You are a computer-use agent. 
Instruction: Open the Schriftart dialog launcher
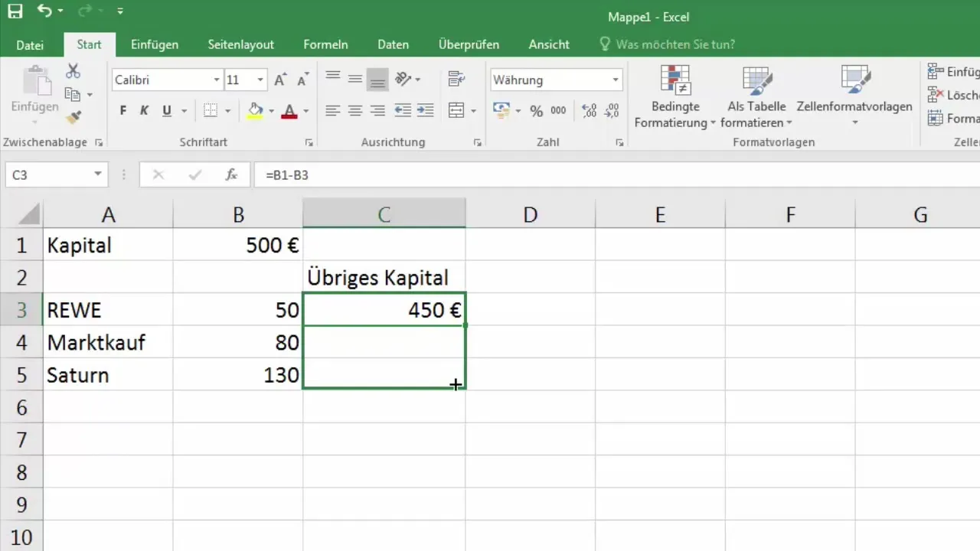coord(309,143)
